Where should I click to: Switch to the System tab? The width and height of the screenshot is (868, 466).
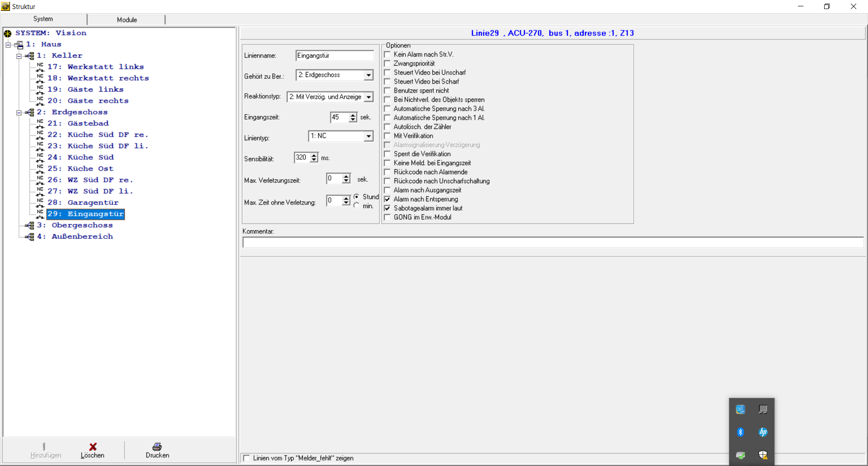click(x=43, y=19)
